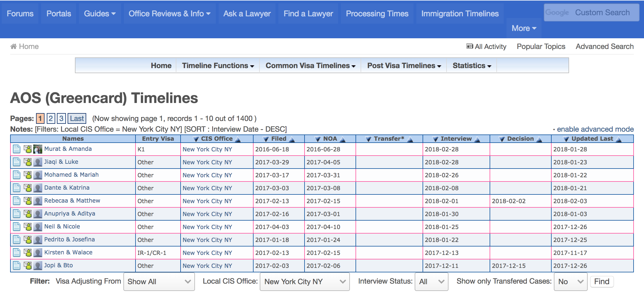This screenshot has height=296, width=644.
Task: Sort Interview column descending arrow
Action: pyautogui.click(x=435, y=139)
